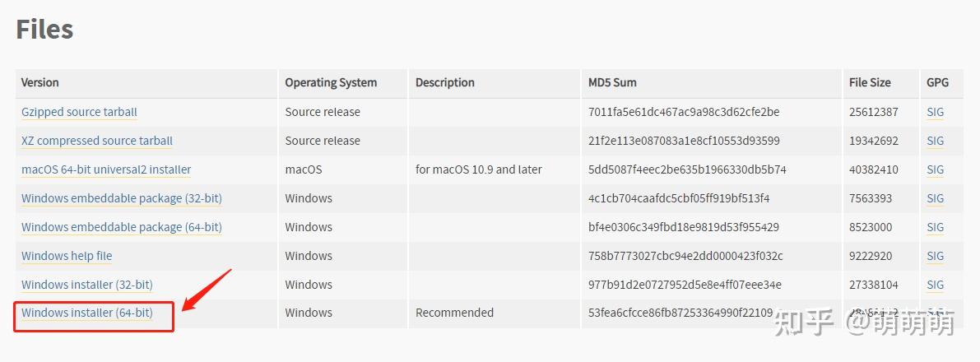The width and height of the screenshot is (980, 362).
Task: Download the Windows installer (32-bit)
Action: 87,285
